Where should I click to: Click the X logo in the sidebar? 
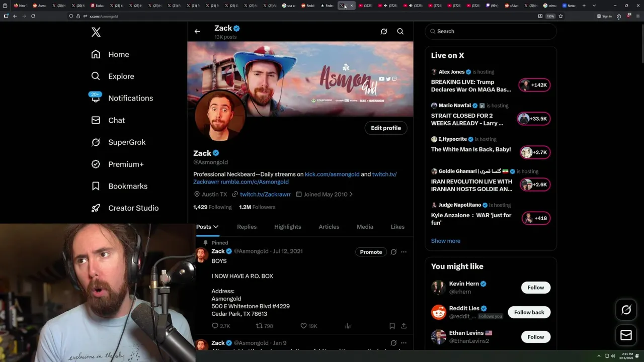pos(96,32)
